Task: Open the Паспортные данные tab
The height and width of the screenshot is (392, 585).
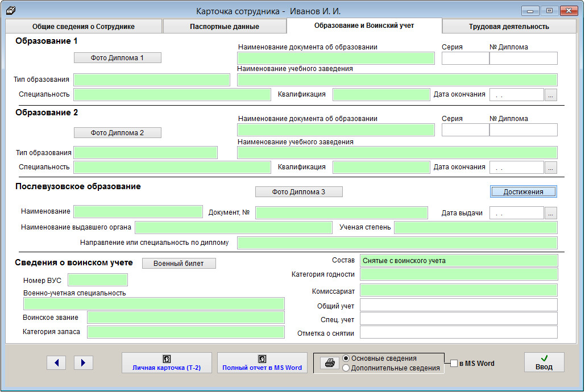Action: coord(225,27)
